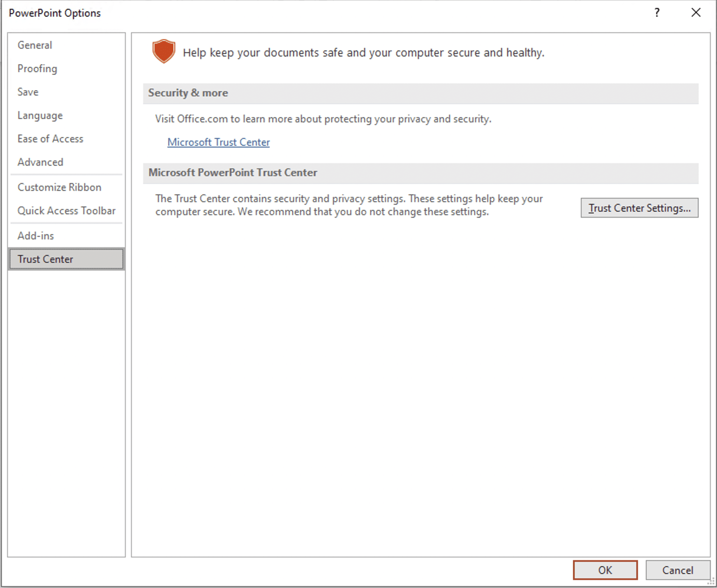Confirm with the OK button

click(x=605, y=570)
